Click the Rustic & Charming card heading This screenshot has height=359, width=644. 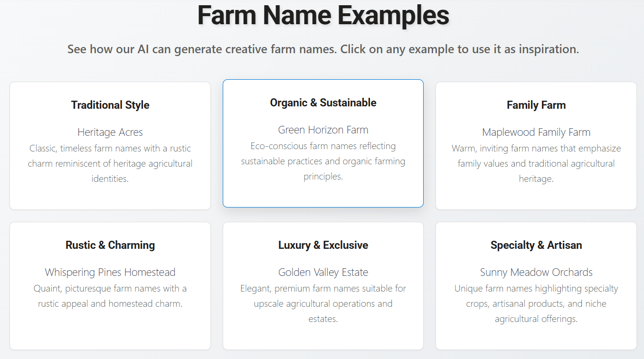[x=110, y=245]
